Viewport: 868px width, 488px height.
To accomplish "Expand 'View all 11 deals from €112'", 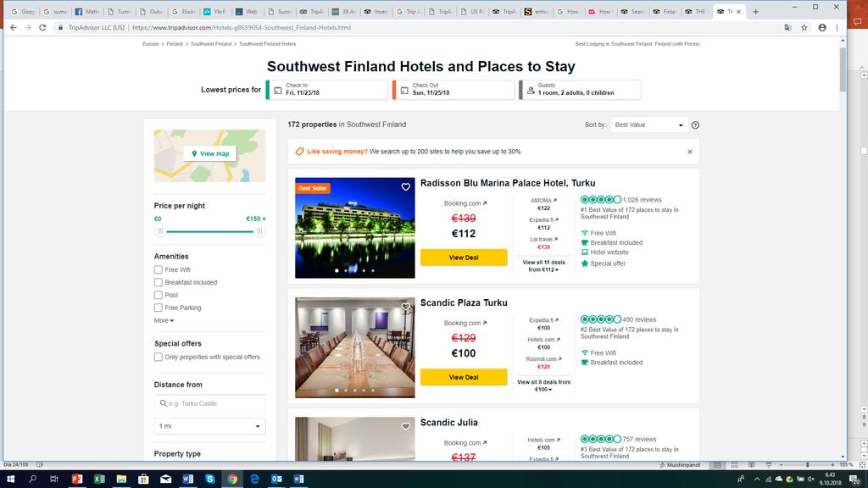I will coord(543,266).
